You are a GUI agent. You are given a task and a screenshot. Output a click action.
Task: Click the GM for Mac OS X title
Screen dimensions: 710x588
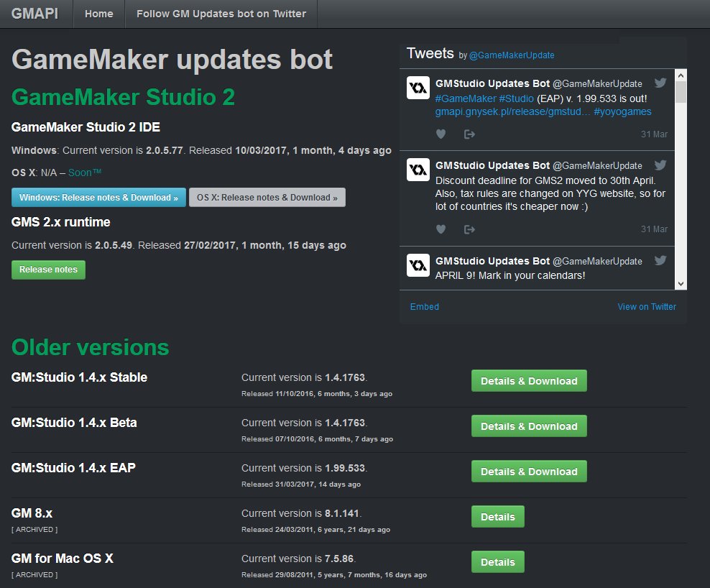(x=62, y=559)
